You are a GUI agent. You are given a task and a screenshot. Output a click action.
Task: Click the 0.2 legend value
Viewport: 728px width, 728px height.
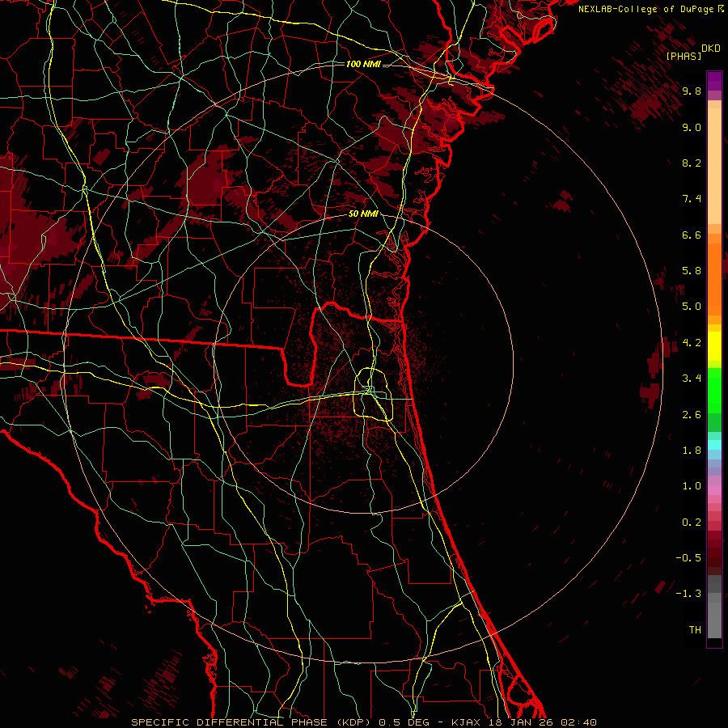coord(692,523)
